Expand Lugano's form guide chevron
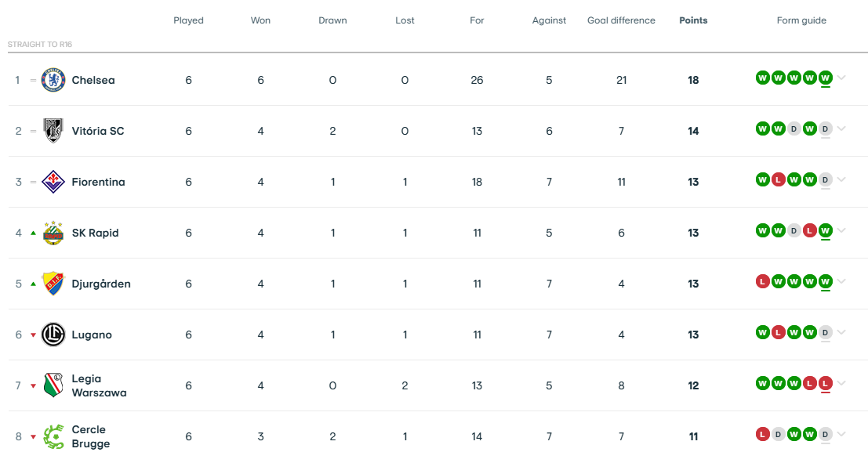The image size is (868, 463). tap(841, 332)
